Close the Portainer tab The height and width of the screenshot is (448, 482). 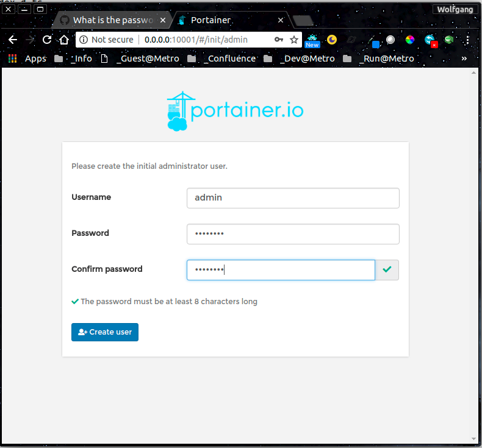[x=281, y=20]
